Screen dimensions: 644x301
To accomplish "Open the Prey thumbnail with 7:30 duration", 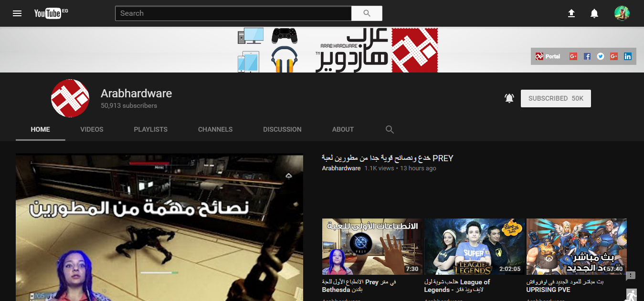I will click(372, 247).
